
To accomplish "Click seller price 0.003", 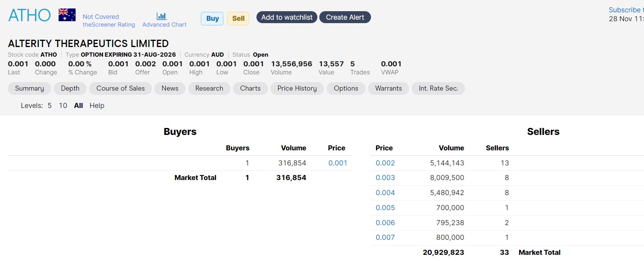I will tap(385, 178).
